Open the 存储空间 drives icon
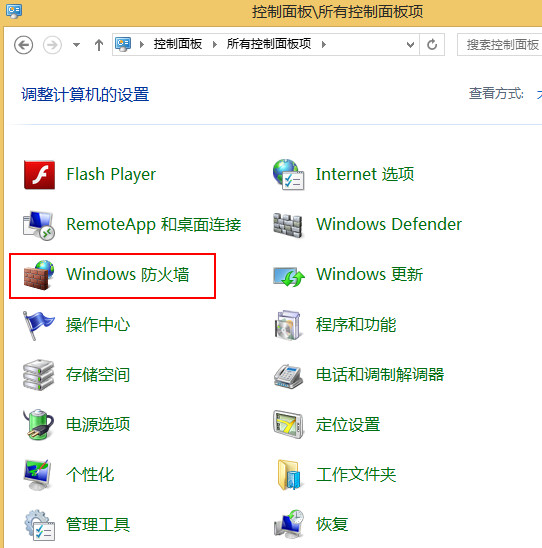This screenshot has height=548, width=542. click(x=38, y=375)
